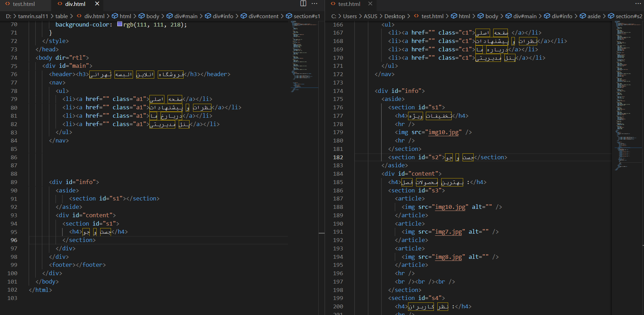Open 'div#info' breadcrumb in left editor
The height and width of the screenshot is (315, 644).
pyautogui.click(x=223, y=16)
